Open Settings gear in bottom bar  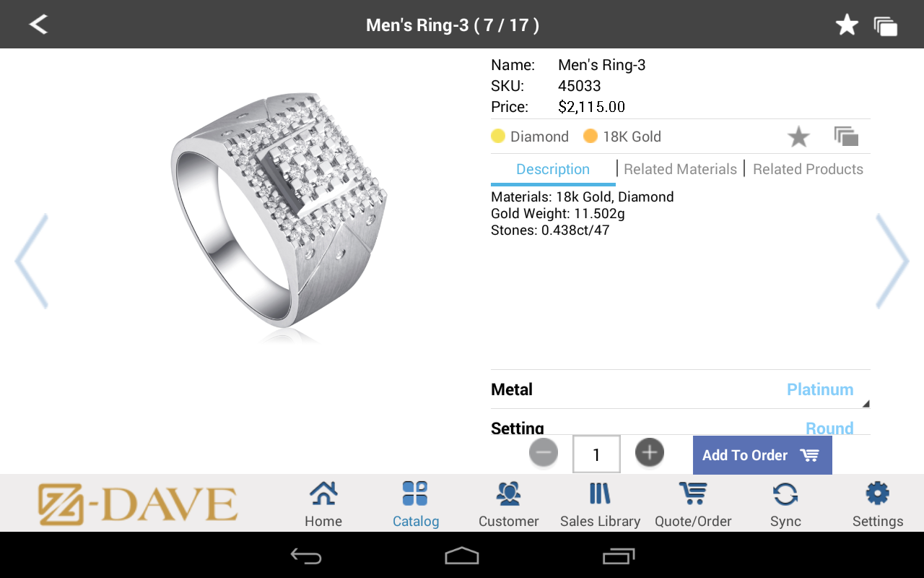878,504
